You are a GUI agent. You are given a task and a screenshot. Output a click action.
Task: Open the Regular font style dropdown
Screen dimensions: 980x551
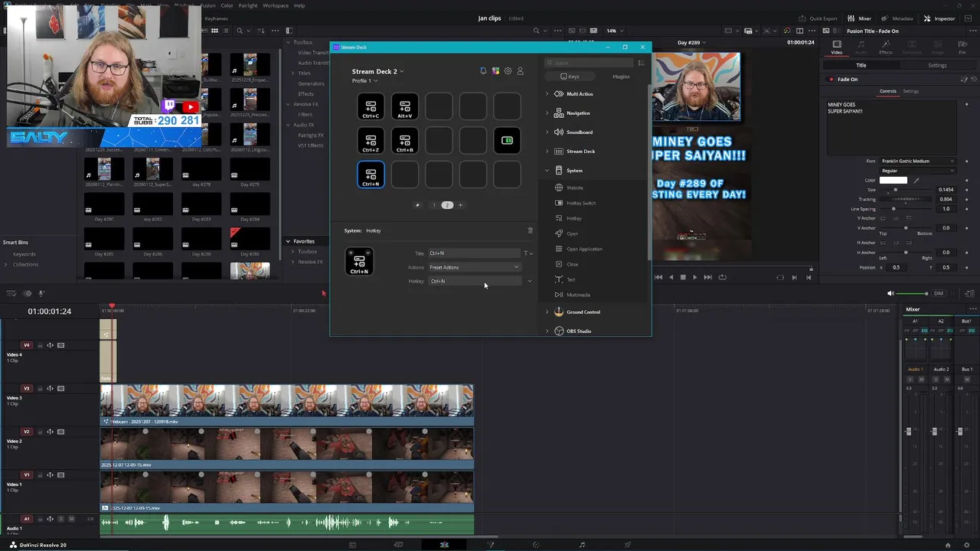coord(917,171)
